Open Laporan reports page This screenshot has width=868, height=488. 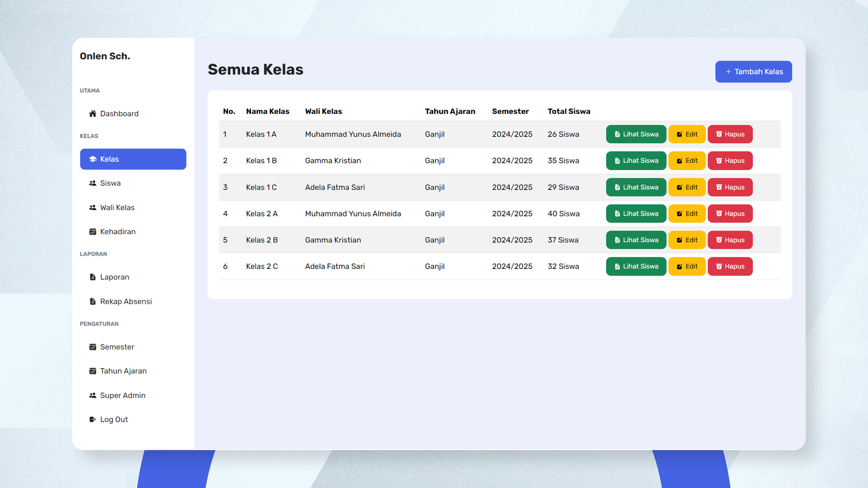point(133,277)
